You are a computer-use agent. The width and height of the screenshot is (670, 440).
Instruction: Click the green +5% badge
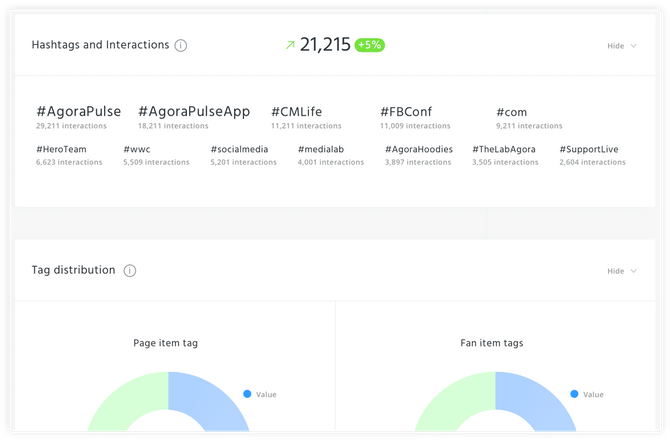point(370,45)
